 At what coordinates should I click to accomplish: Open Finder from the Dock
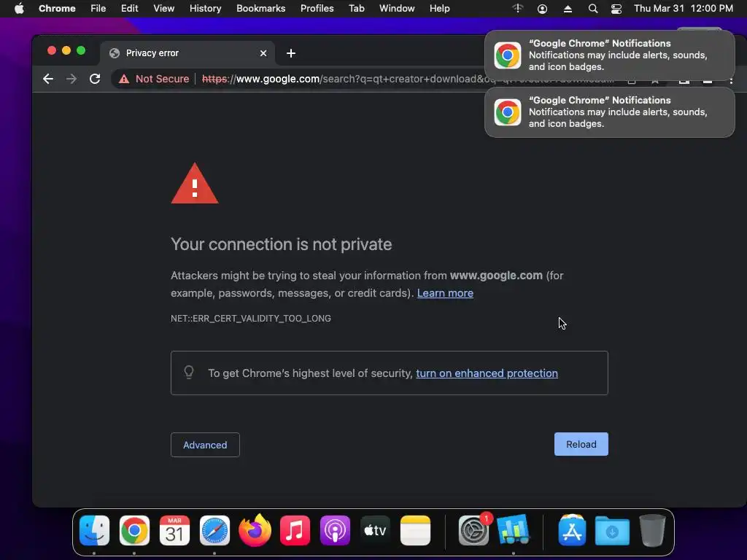[x=94, y=530]
